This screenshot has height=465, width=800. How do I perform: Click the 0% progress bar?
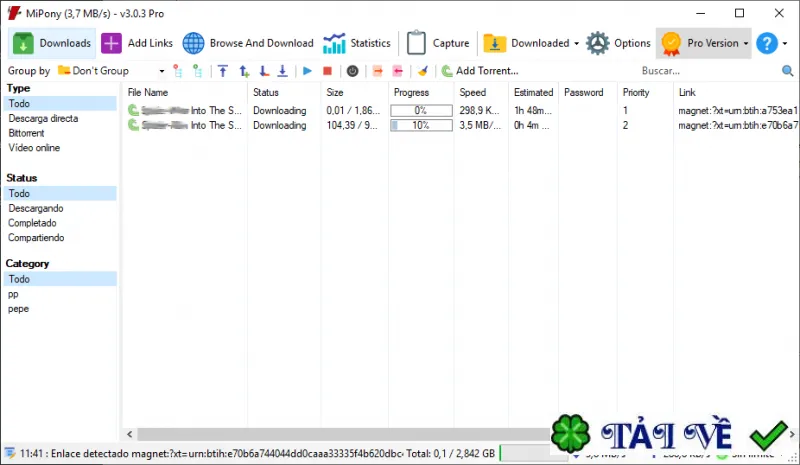pos(421,110)
